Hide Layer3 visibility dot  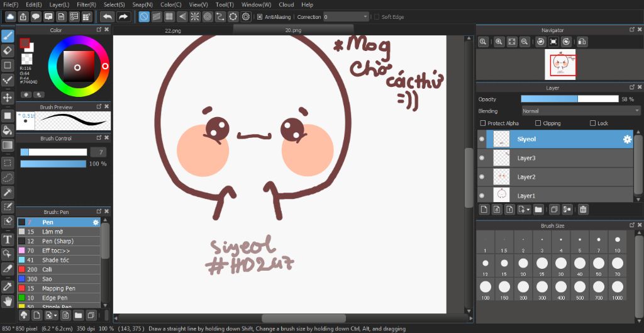pos(482,158)
